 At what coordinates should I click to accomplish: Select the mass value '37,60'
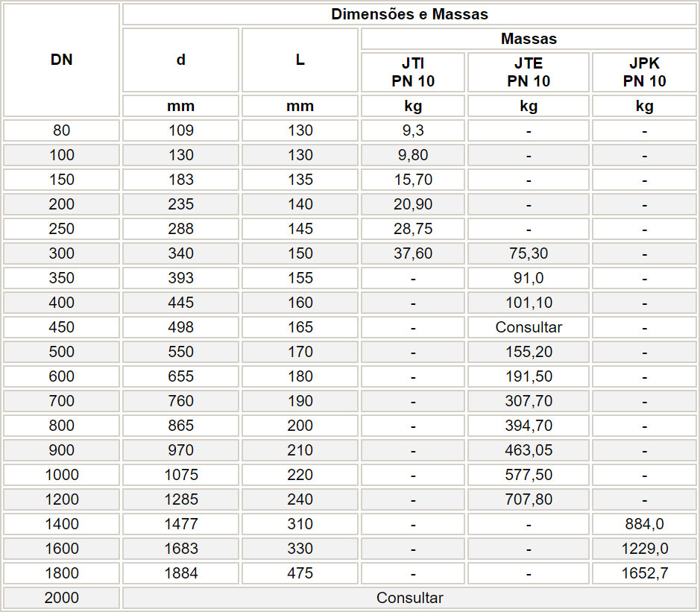(x=413, y=253)
